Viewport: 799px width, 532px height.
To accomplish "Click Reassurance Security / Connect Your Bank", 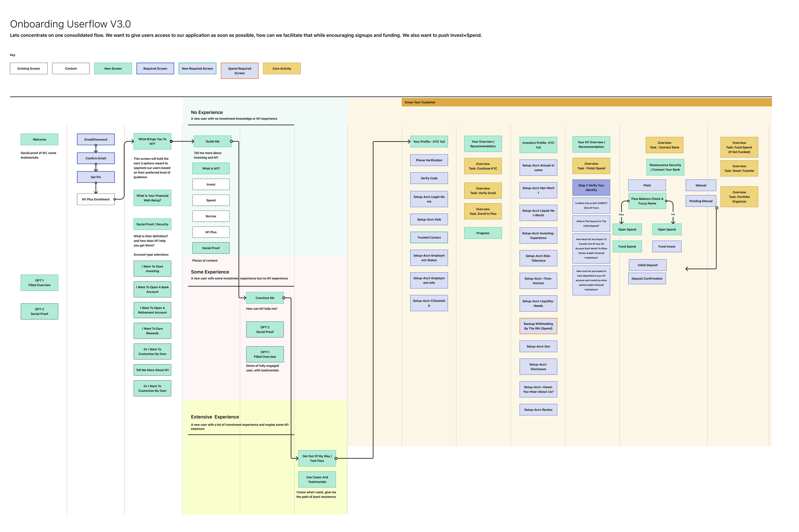I will point(665,167).
